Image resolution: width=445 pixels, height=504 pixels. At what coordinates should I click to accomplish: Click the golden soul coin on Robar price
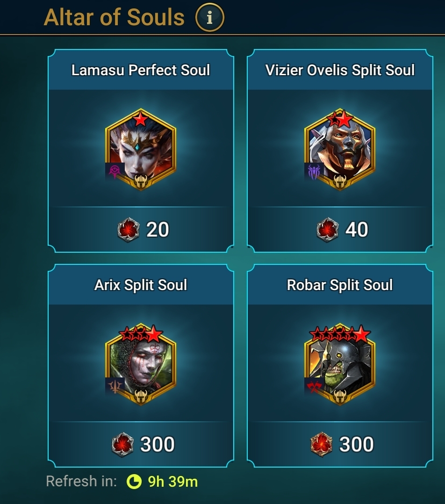tap(322, 445)
